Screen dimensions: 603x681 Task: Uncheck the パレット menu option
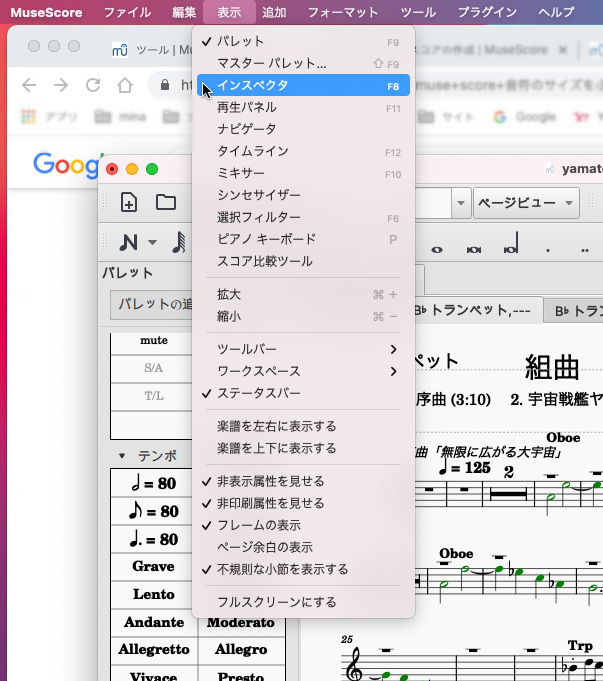240,41
